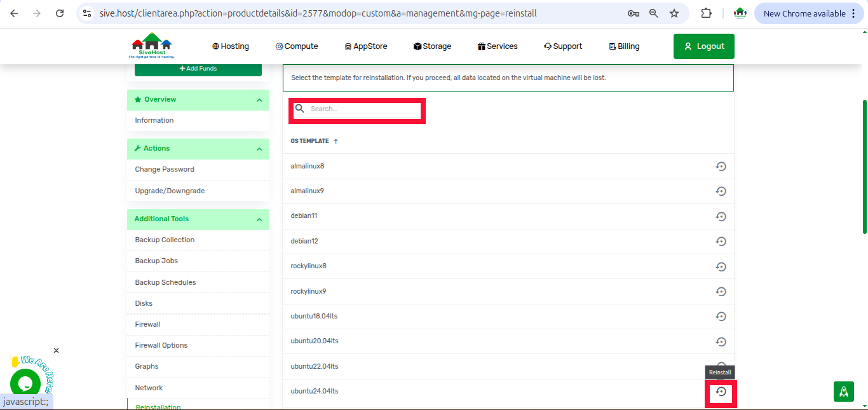Open the AppStore menu

click(366, 46)
